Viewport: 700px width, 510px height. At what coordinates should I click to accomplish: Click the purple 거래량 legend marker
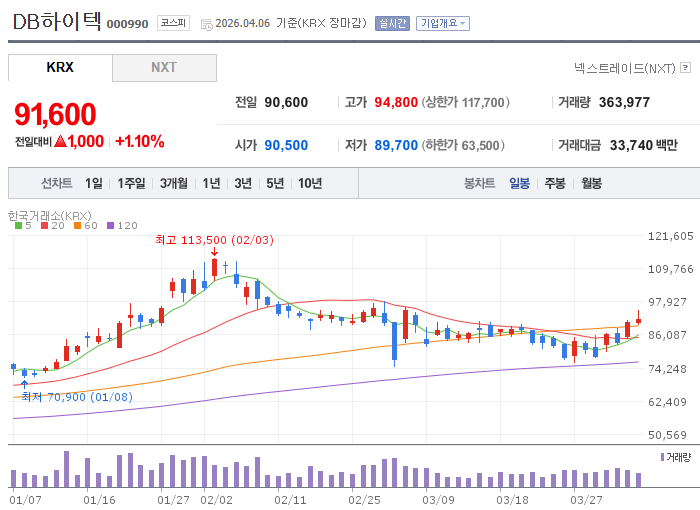click(x=662, y=457)
